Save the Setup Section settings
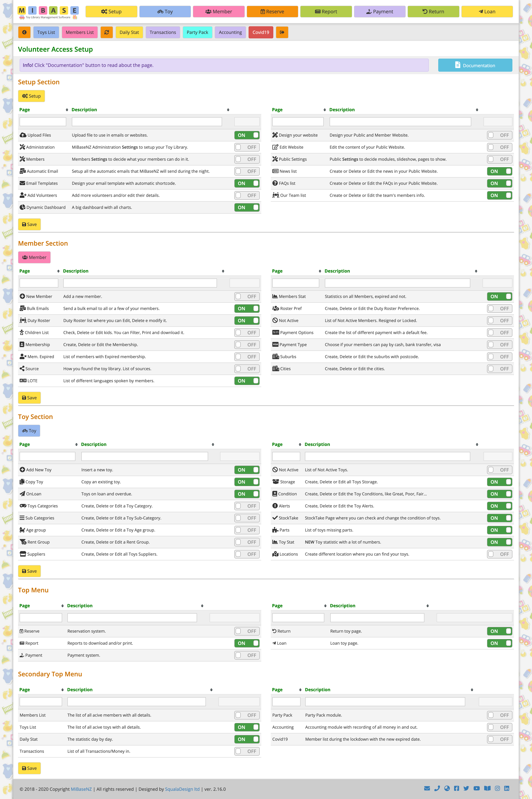The width and height of the screenshot is (532, 799). click(x=29, y=224)
